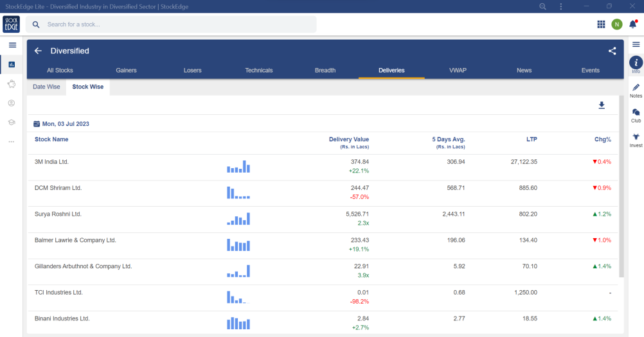Expand the right sidebar menu
The height and width of the screenshot is (337, 644).
(636, 44)
